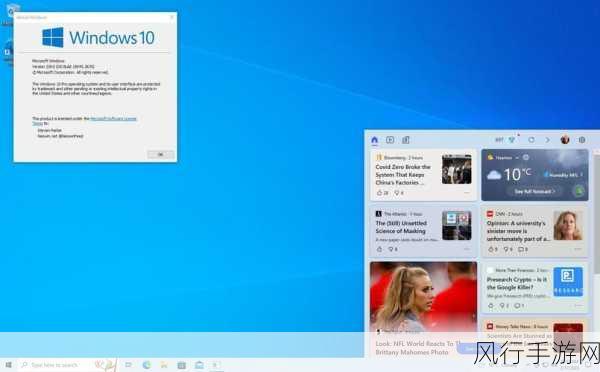The height and width of the screenshot is (372, 600).
Task: Open the Presearch Crypto Google Killer headline
Action: tap(517, 283)
